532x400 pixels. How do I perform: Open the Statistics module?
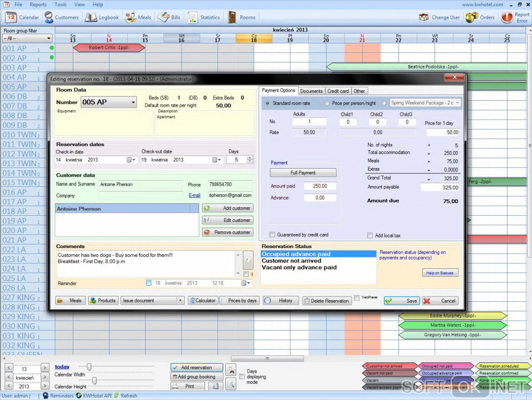coord(204,17)
